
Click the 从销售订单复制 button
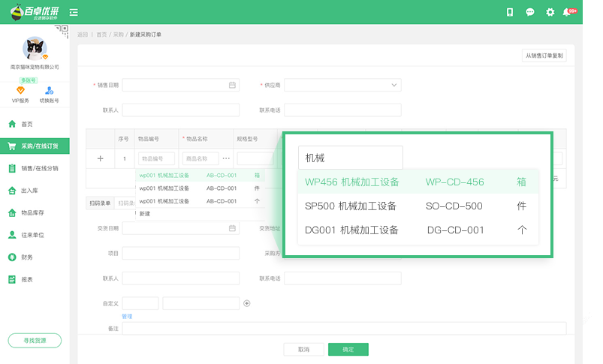click(x=544, y=56)
